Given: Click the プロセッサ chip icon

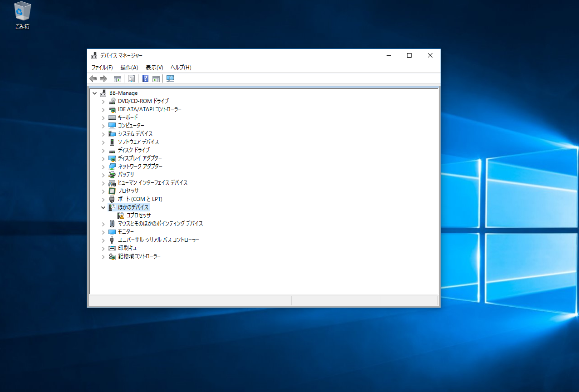Looking at the screenshot, I should coord(112,191).
